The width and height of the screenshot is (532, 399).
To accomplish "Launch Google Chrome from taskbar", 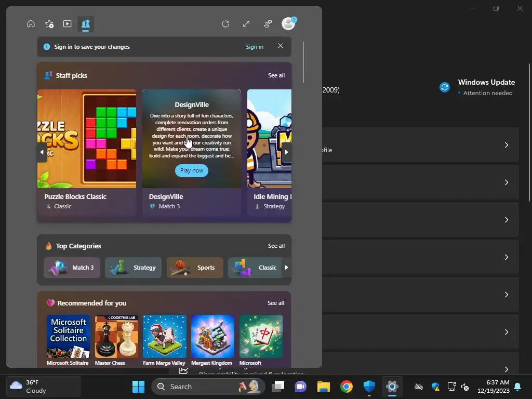I will (x=347, y=387).
